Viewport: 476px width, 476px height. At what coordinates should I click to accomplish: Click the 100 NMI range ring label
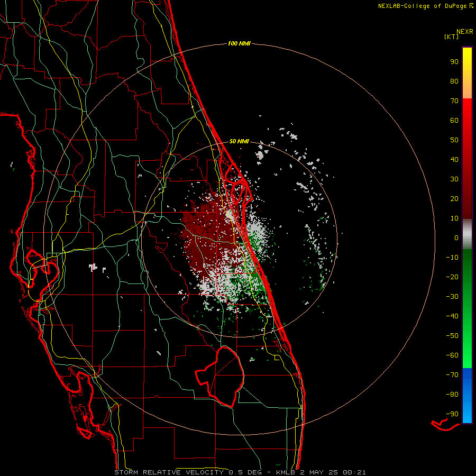coord(239,44)
